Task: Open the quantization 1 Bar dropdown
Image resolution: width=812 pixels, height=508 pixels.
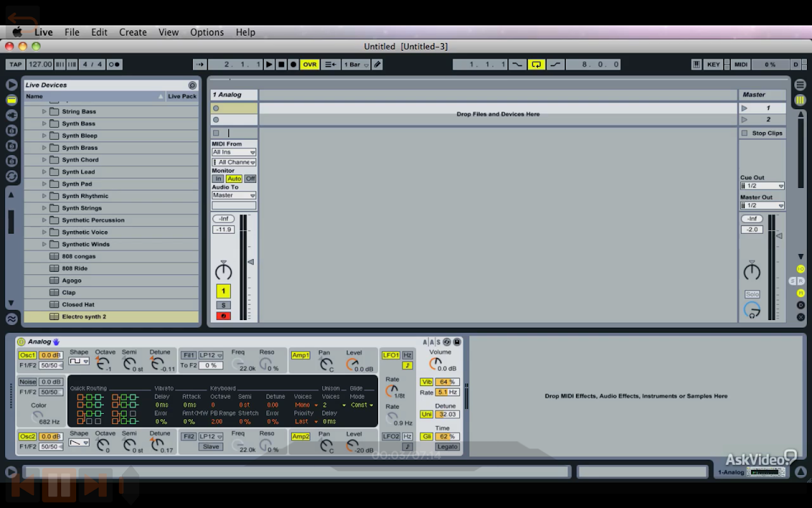Action: [356, 64]
